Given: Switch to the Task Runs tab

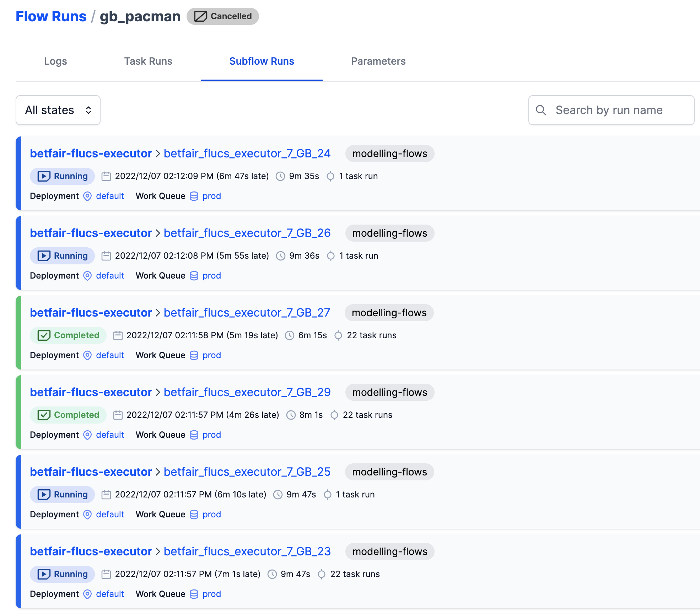Looking at the screenshot, I should coord(148,61).
